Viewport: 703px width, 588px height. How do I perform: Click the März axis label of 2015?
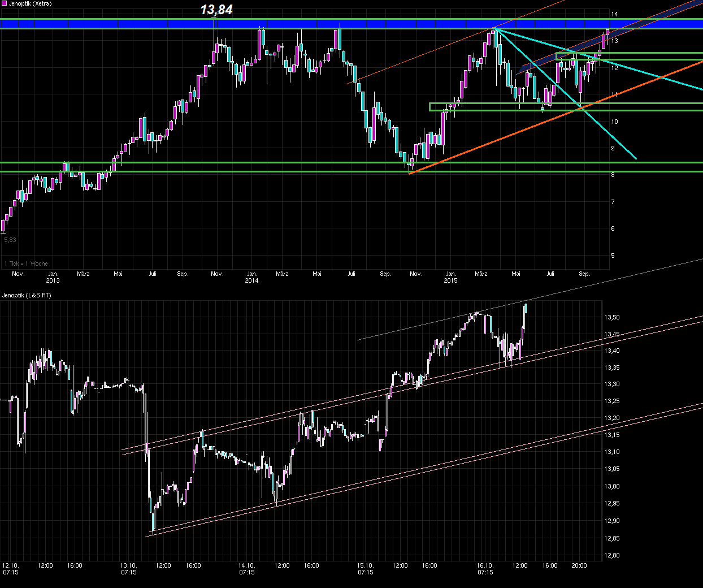pos(481,274)
